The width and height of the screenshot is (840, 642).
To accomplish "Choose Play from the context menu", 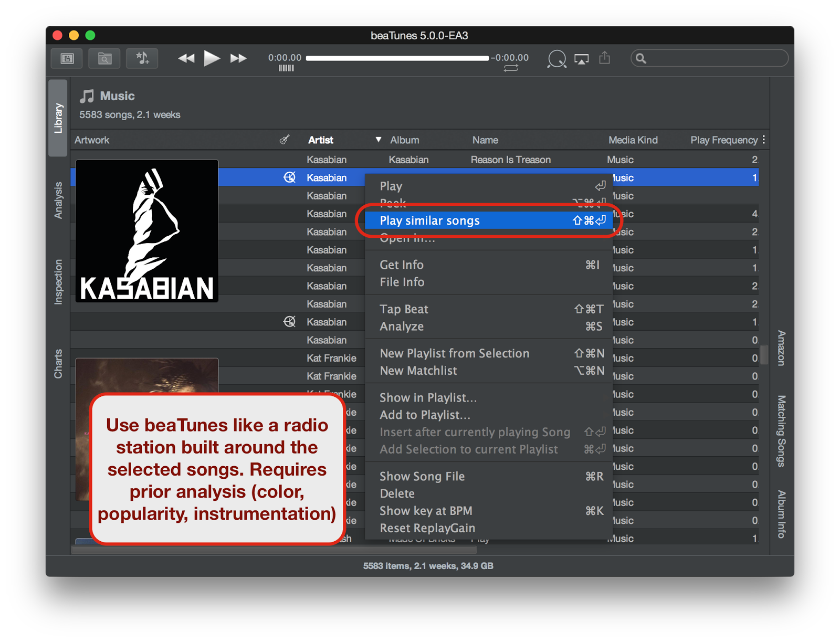I will click(x=488, y=186).
